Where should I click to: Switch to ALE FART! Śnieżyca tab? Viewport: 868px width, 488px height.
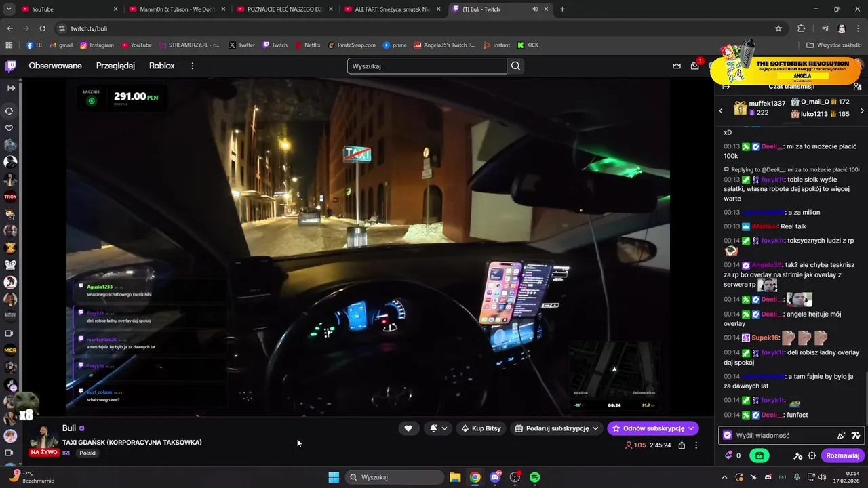[392, 9]
